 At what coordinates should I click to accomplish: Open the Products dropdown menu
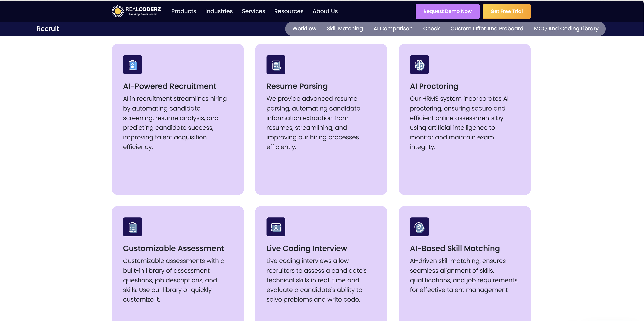(x=184, y=11)
